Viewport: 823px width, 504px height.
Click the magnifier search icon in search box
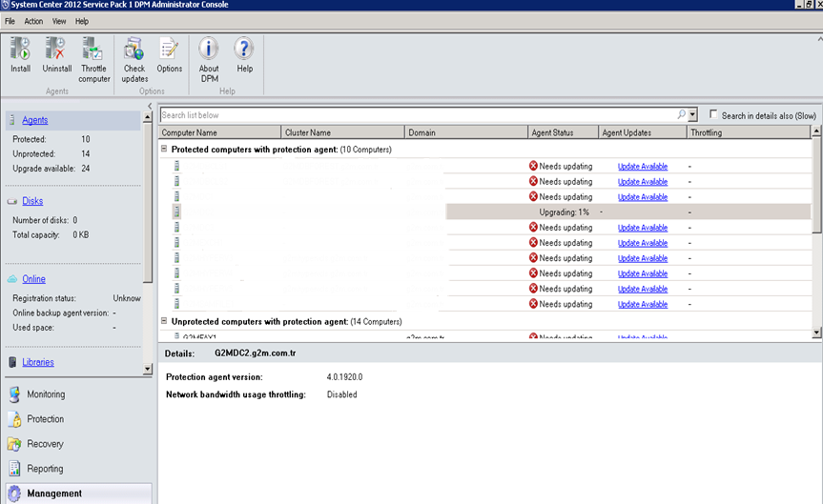(x=681, y=114)
